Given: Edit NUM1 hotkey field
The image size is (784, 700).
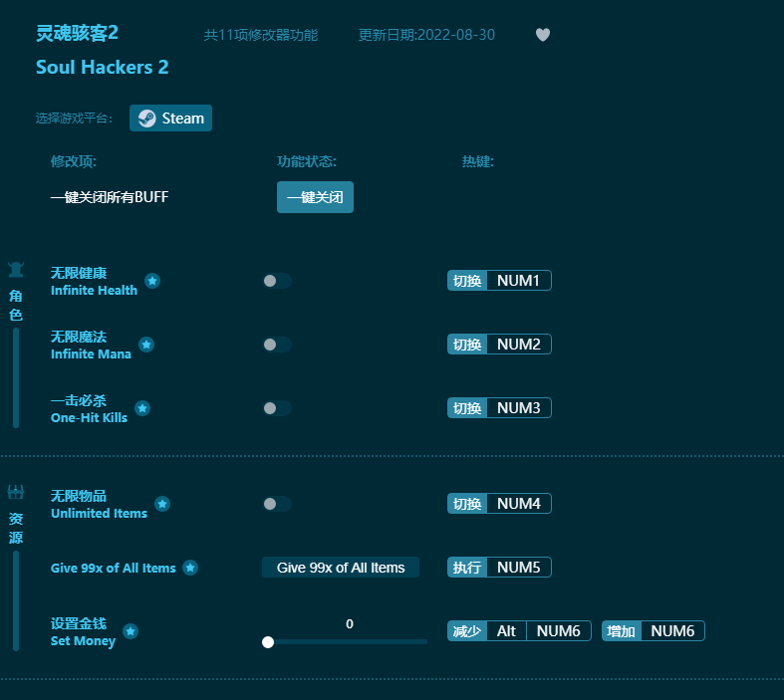Looking at the screenshot, I should 519,281.
